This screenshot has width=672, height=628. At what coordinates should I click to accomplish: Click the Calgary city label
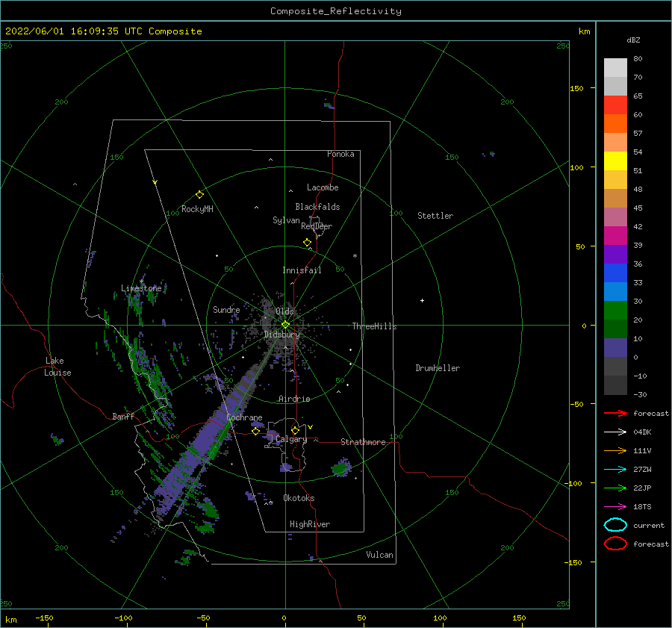point(291,439)
